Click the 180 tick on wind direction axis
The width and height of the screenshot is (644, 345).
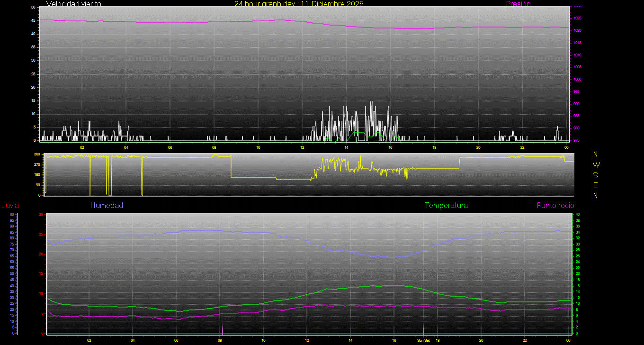tap(37, 175)
